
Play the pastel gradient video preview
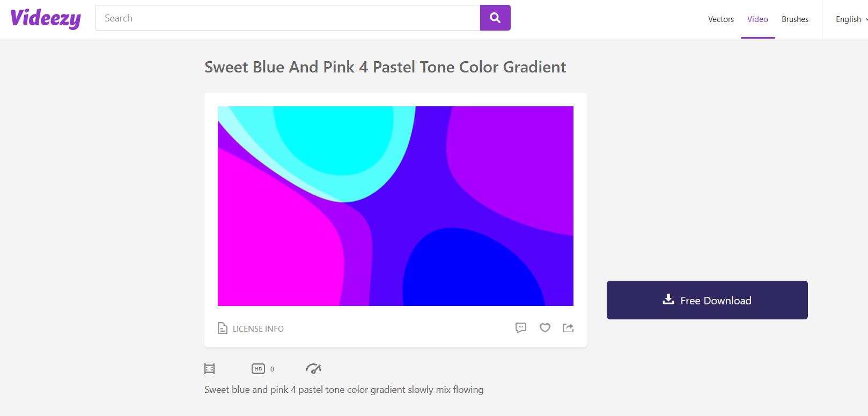tap(395, 206)
